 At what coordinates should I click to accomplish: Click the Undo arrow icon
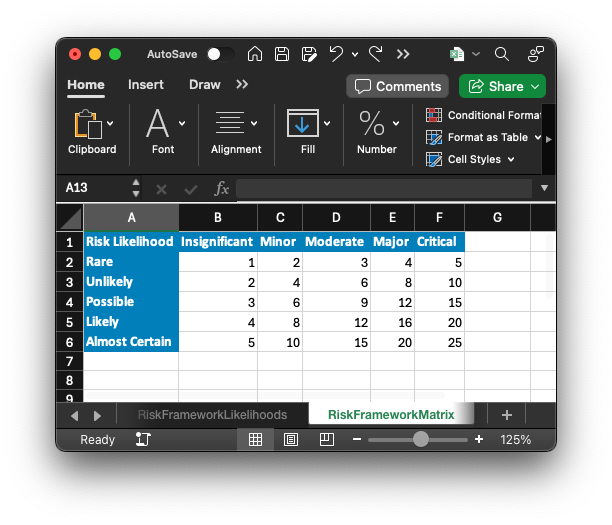(336, 54)
